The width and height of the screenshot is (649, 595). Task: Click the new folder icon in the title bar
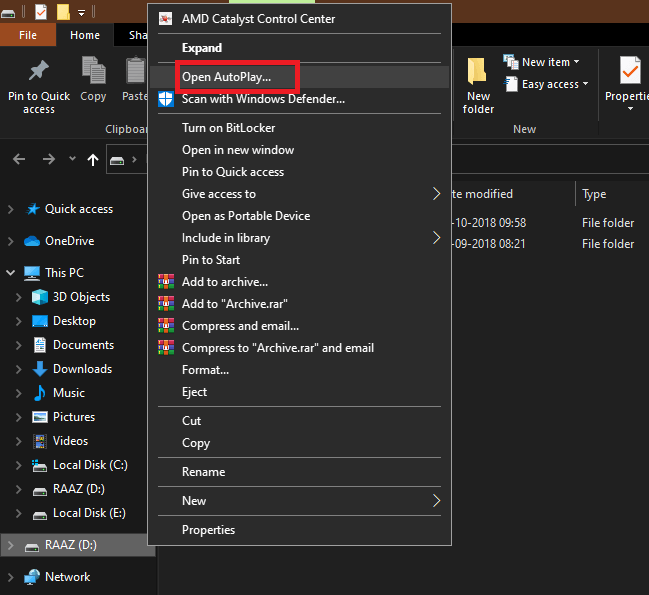[63, 12]
